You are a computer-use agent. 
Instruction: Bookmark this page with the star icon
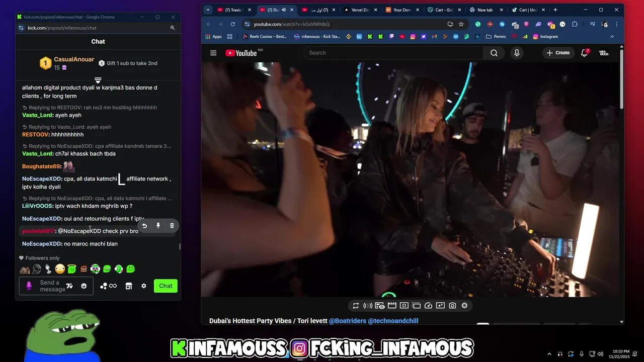tap(461, 24)
